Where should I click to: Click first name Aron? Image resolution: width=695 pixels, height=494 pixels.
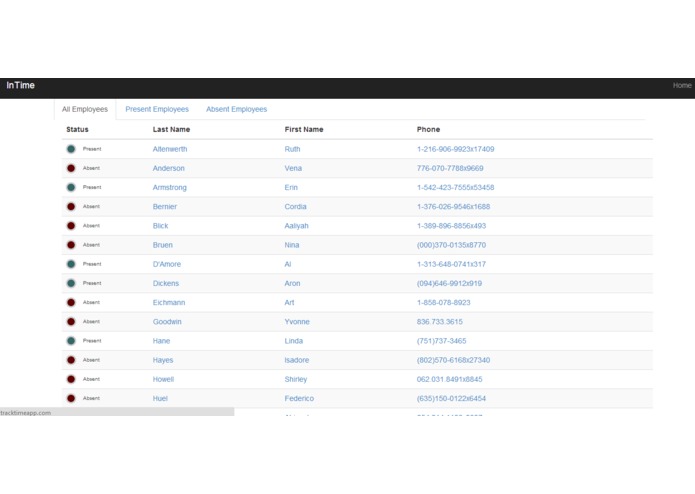tap(293, 283)
